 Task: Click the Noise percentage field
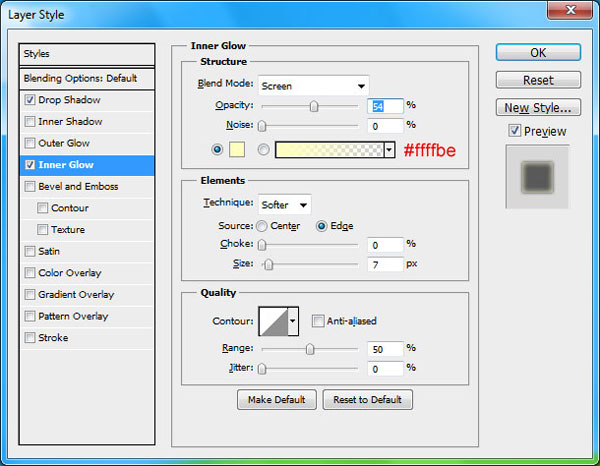click(x=385, y=126)
